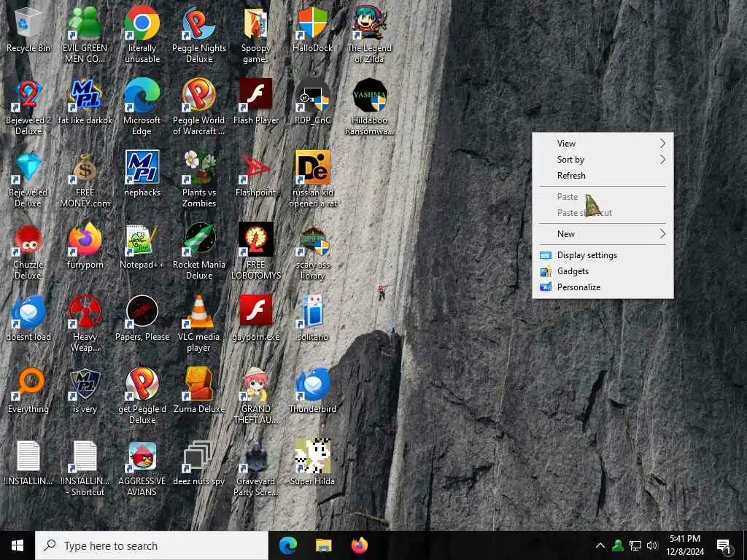Viewport: 747px width, 560px height.
Task: Select the GRAND THEFT AU... shortcut
Action: pos(256,396)
